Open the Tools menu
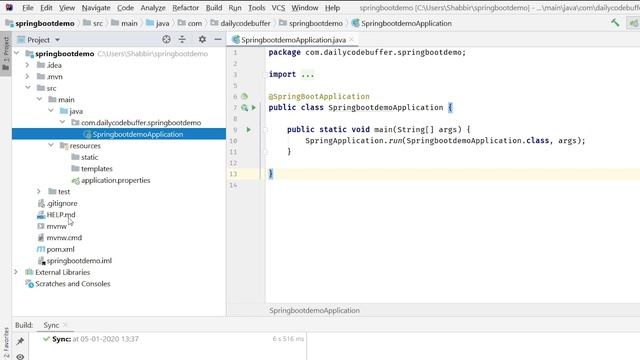The height and width of the screenshot is (360, 640). coord(257,8)
